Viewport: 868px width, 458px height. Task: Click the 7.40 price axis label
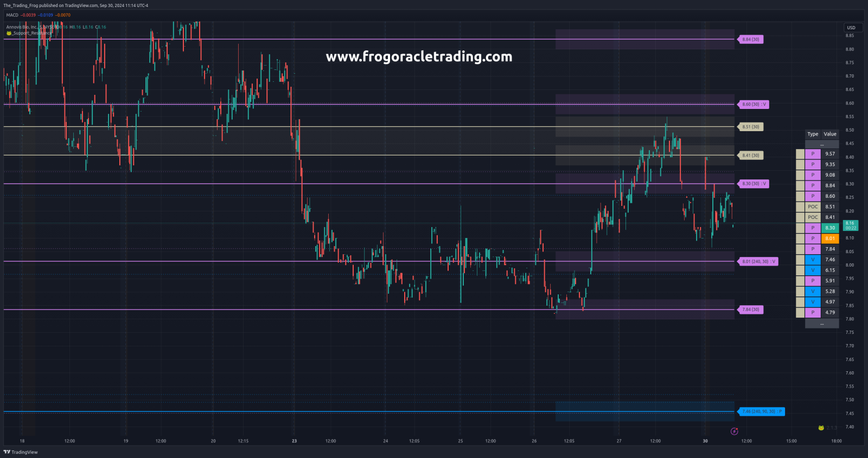click(x=850, y=427)
